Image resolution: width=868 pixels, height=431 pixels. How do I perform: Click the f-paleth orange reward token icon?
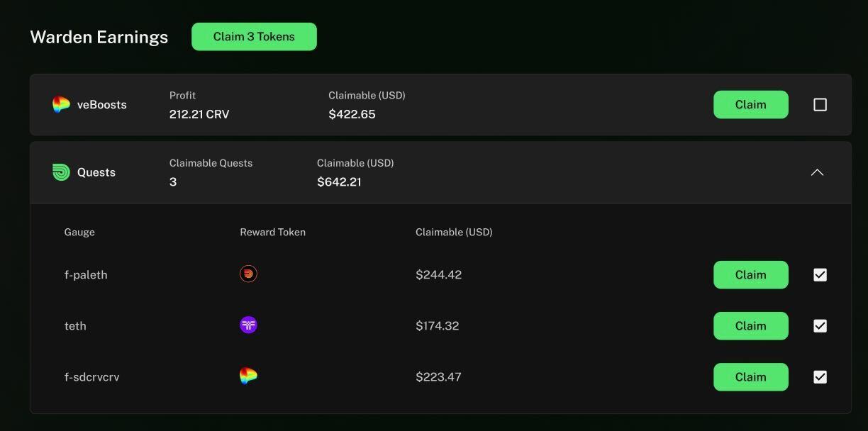(248, 274)
